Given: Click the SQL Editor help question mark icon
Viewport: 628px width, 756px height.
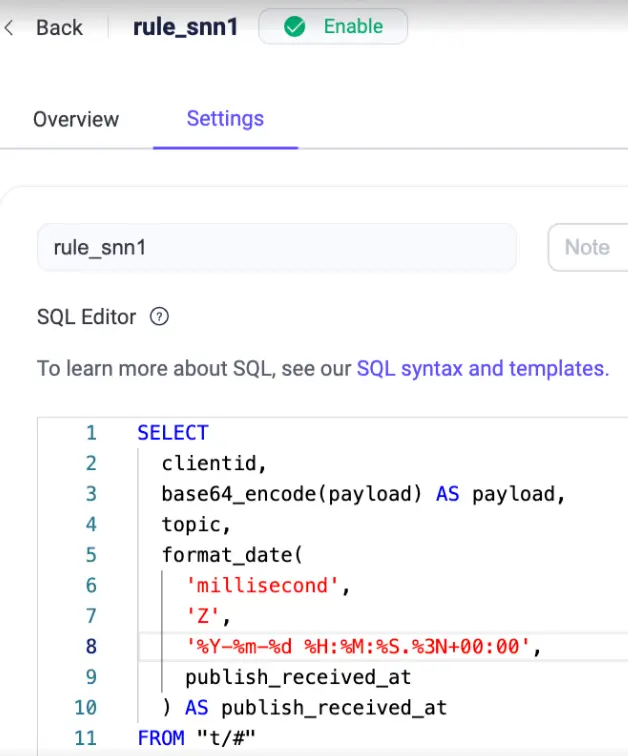Looking at the screenshot, I should tap(159, 317).
